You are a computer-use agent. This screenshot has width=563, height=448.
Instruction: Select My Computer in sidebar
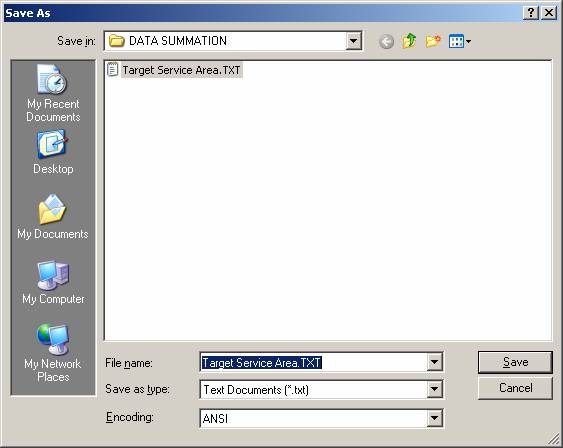point(53,283)
